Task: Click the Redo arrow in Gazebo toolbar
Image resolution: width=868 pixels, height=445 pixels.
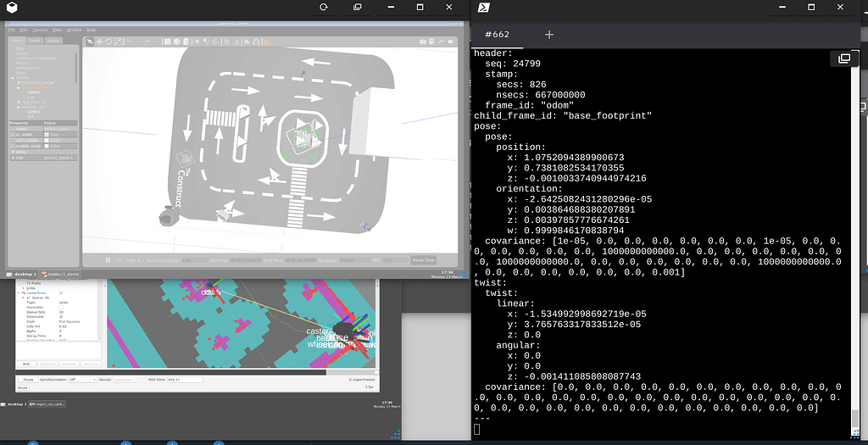Action: point(147,42)
